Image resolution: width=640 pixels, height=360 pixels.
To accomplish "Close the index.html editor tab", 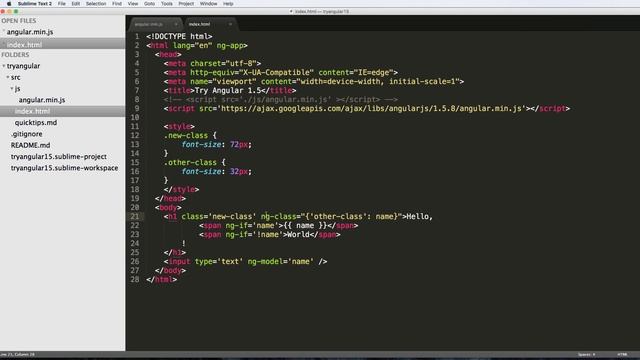I will click(230, 24).
